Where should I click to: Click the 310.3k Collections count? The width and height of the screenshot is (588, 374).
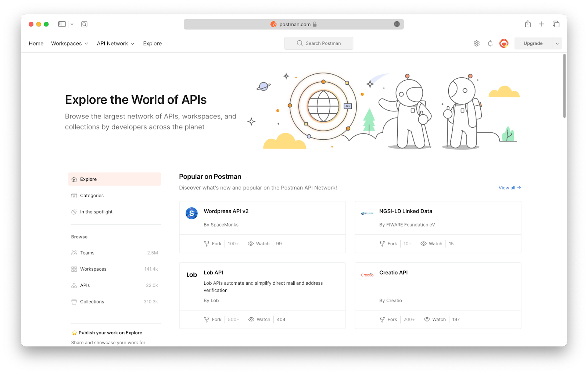click(x=151, y=302)
